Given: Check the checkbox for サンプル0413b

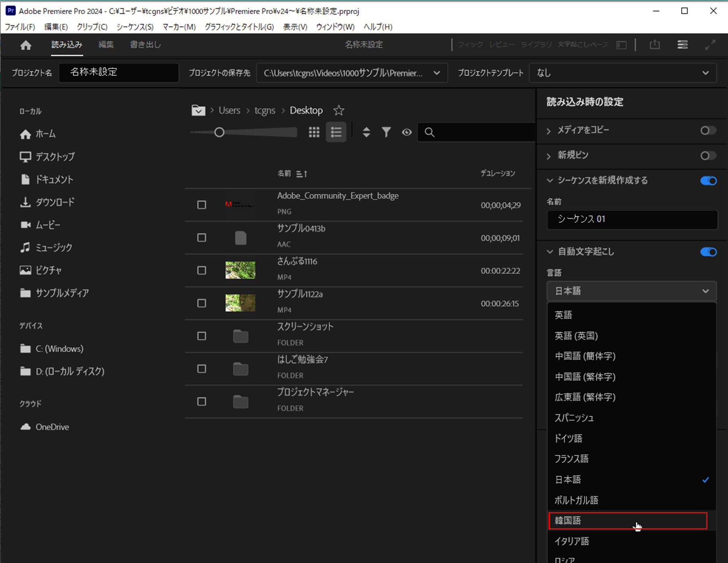Looking at the screenshot, I should [201, 237].
